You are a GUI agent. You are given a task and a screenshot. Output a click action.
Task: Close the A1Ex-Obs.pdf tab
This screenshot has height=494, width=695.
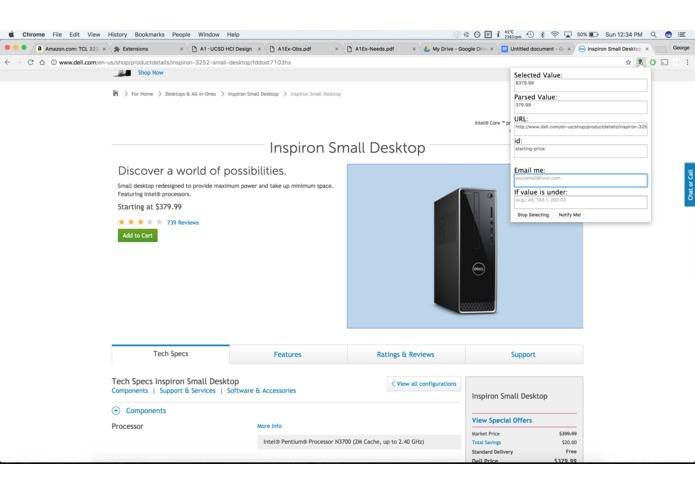pyautogui.click(x=336, y=49)
